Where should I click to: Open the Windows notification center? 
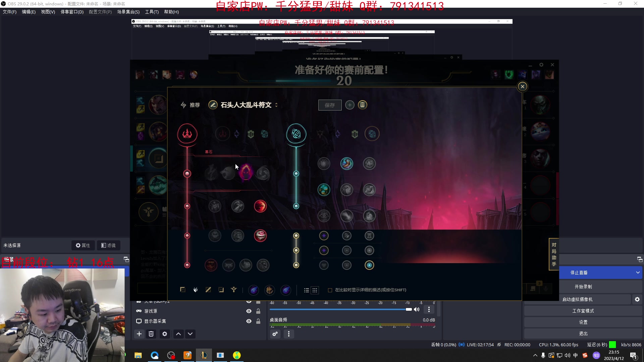click(634, 355)
